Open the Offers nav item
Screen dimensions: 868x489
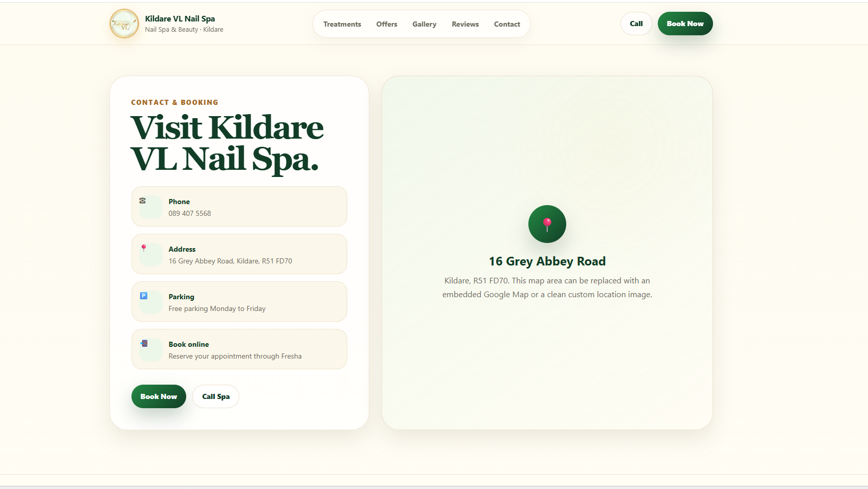(387, 24)
